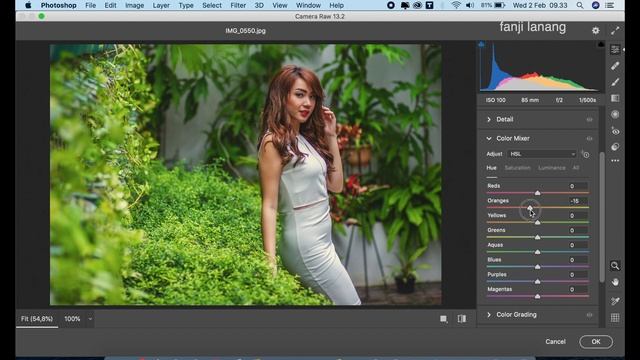Select the Zoom magnifier tool
Screen dimensions: 640x360
pos(615,266)
